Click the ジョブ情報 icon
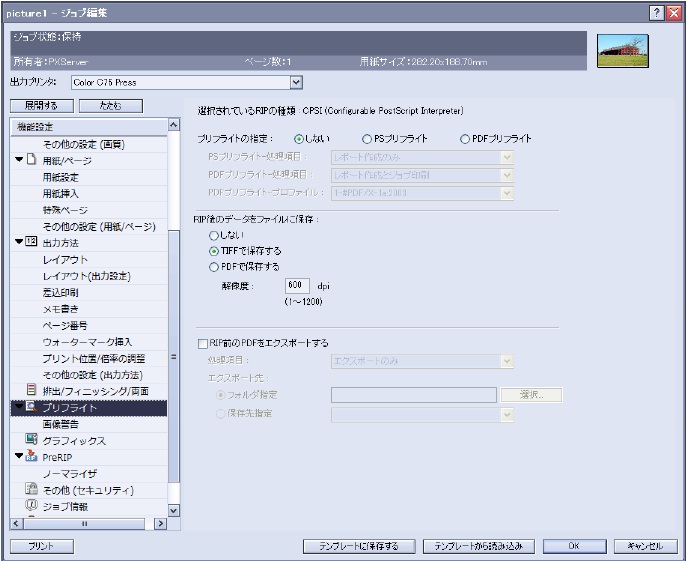The image size is (687, 561). tap(31, 505)
